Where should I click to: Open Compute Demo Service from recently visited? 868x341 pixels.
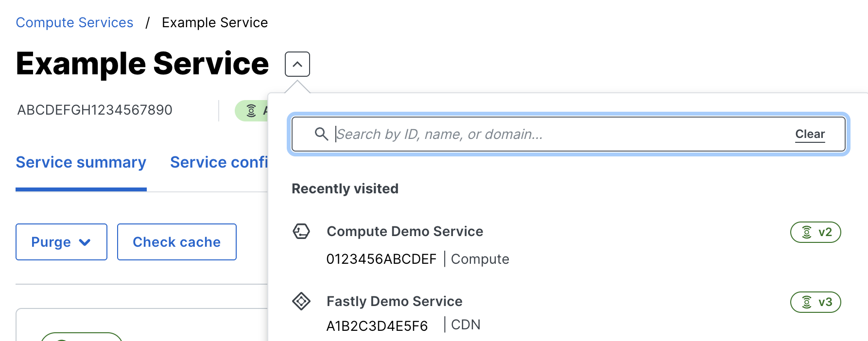[x=404, y=231]
